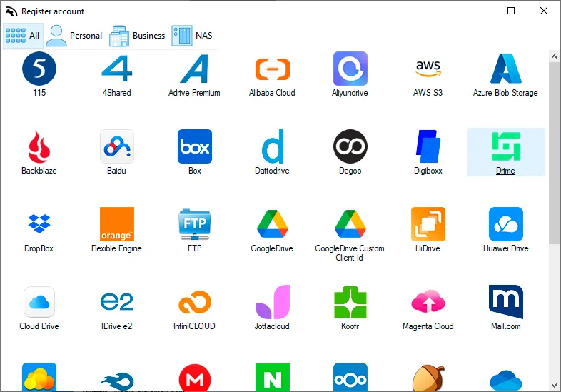The height and width of the screenshot is (392, 561).
Task: Choose the Aliyundrive icon
Action: (x=350, y=69)
